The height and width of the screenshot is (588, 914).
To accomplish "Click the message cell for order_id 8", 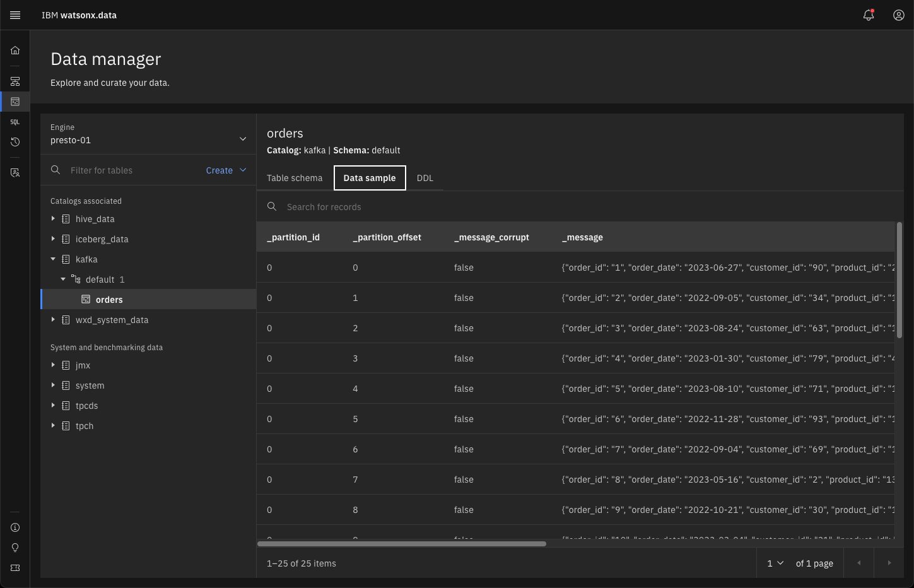I will pos(728,479).
